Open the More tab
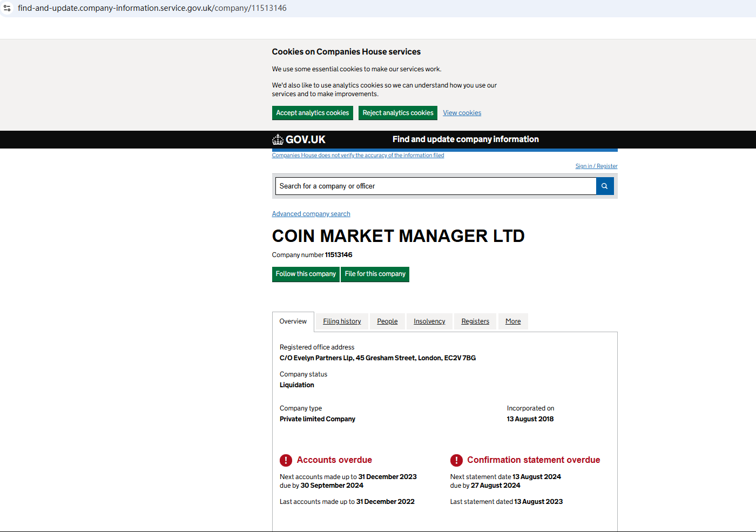This screenshot has width=756, height=532. point(513,321)
